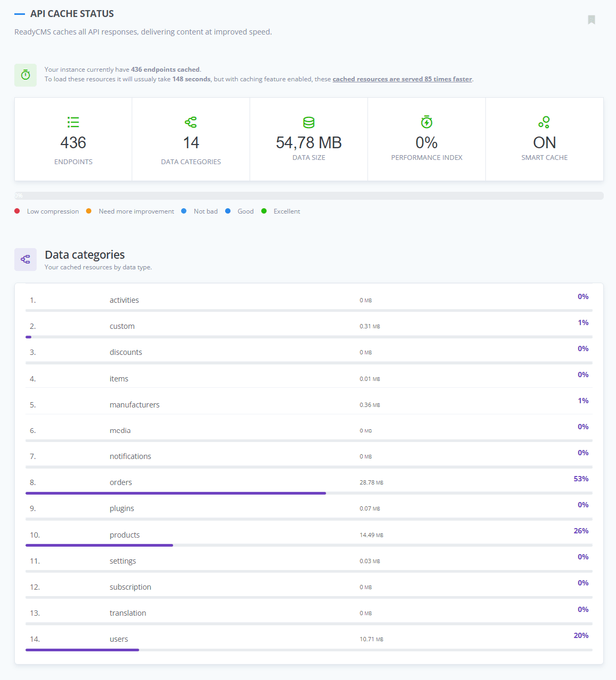Select the subscription category name
The height and width of the screenshot is (680, 616).
[x=130, y=587]
